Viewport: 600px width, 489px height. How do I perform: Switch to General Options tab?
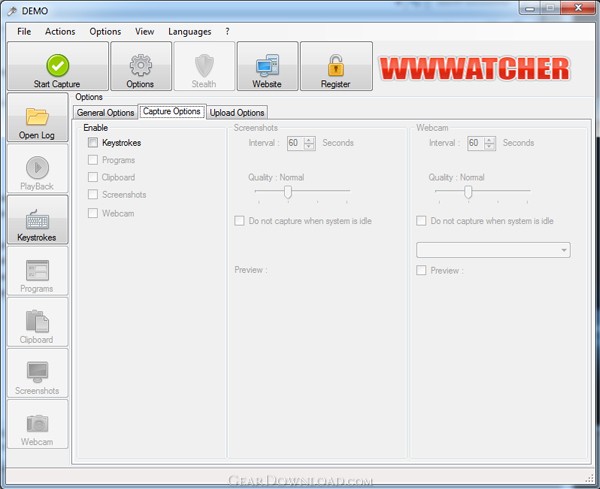pos(106,113)
